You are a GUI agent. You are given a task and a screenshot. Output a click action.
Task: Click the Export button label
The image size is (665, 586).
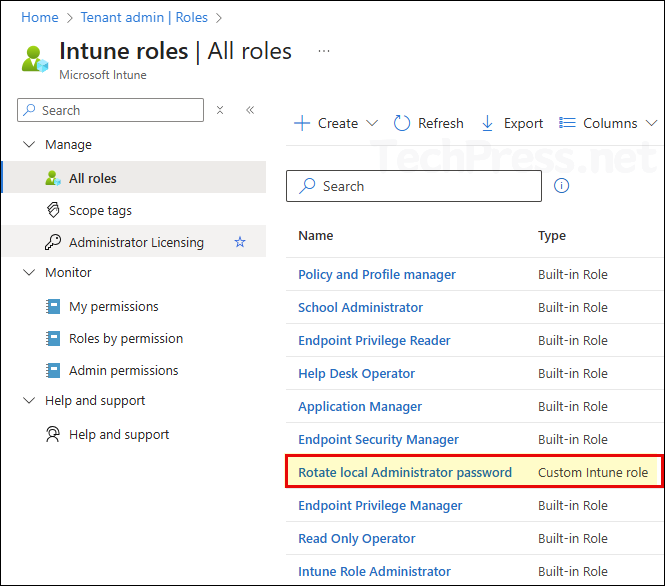coord(523,123)
